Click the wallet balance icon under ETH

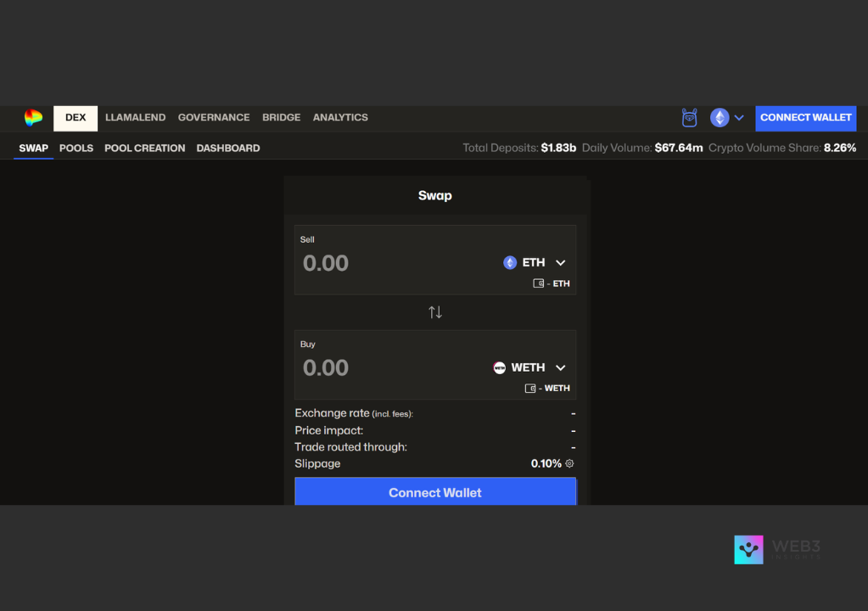click(x=538, y=283)
